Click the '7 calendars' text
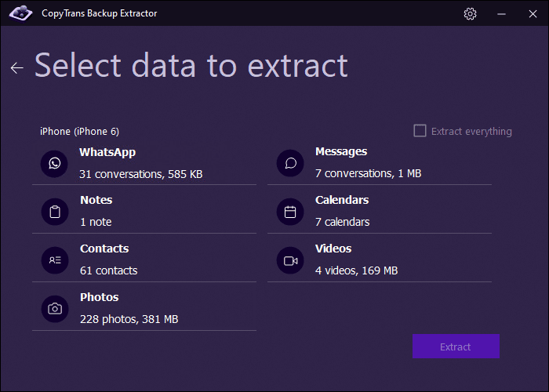Image resolution: width=549 pixels, height=392 pixels. point(342,222)
